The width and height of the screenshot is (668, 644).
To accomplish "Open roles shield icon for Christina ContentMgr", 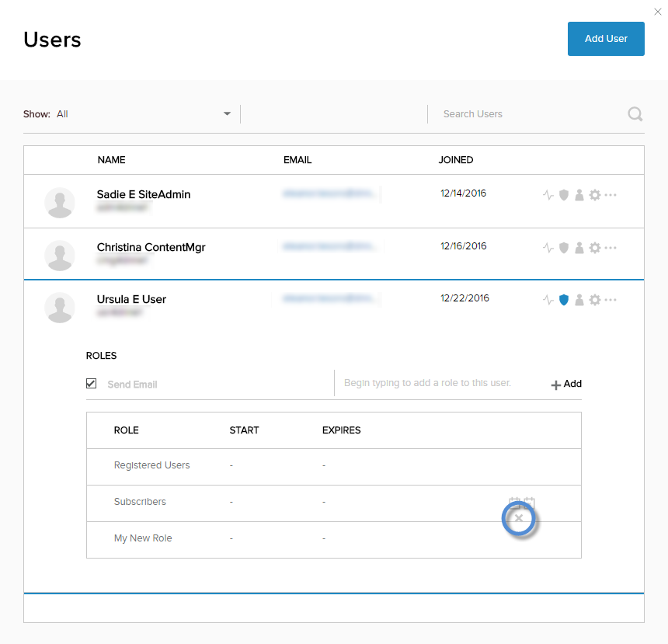I will pos(564,248).
